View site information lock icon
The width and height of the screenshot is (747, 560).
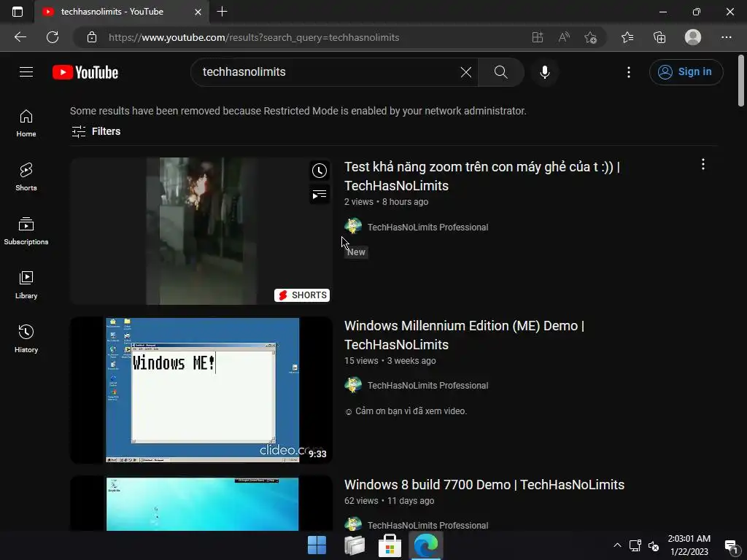[92, 37]
